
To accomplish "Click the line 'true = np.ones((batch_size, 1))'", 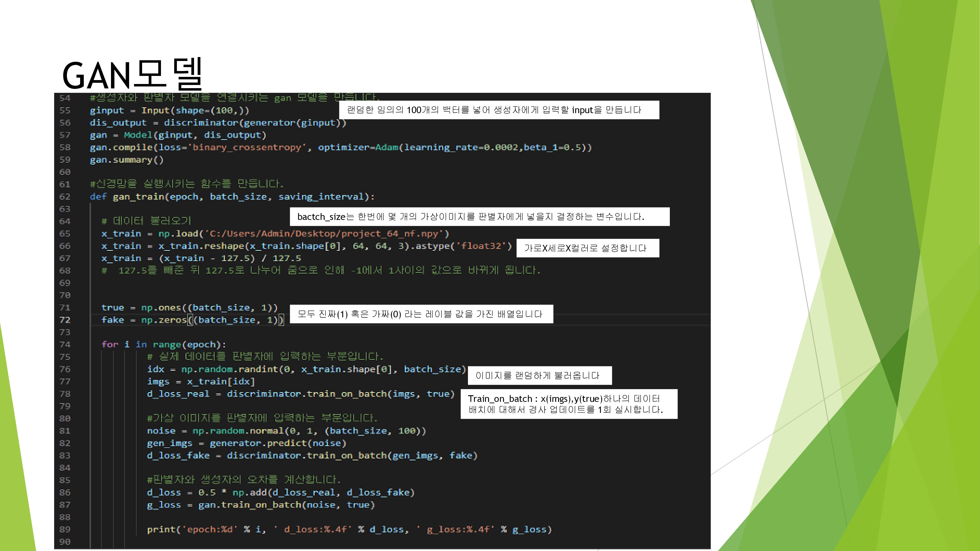I will 189,307.
